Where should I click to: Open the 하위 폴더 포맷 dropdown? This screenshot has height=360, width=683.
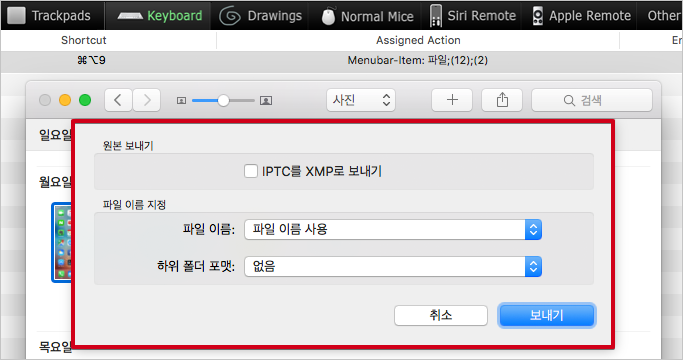pyautogui.click(x=393, y=267)
